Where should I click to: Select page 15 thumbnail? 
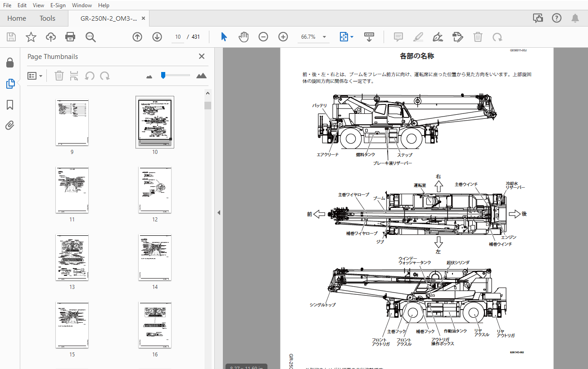coord(72,325)
